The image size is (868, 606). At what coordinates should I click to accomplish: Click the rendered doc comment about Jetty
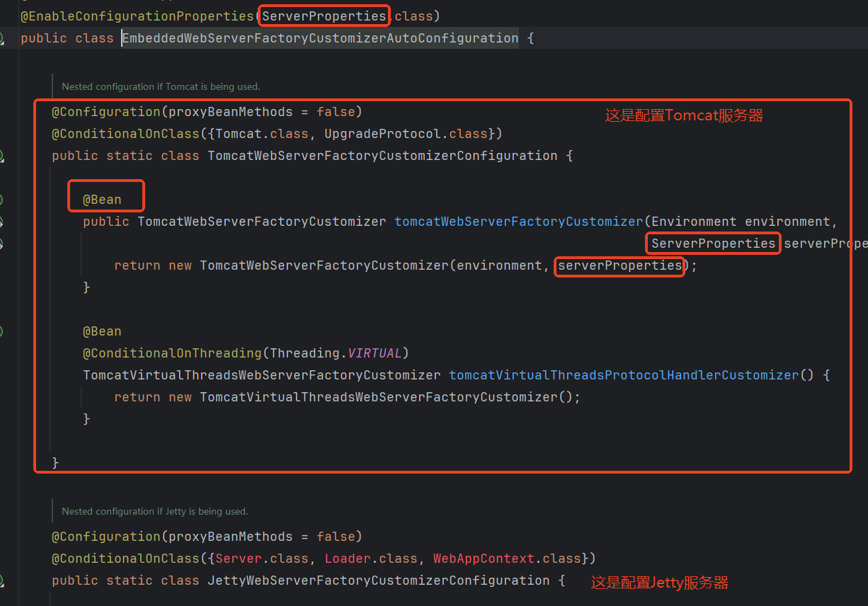(x=154, y=511)
